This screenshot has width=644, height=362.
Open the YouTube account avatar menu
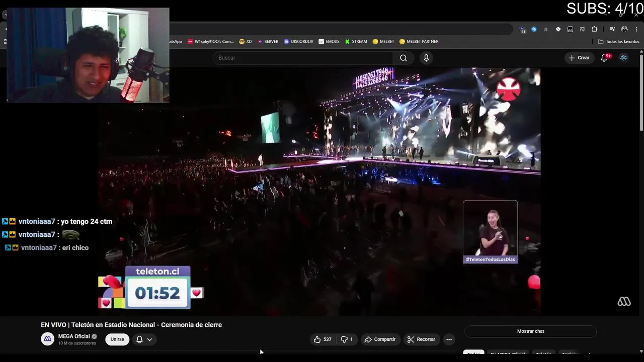pos(624,58)
